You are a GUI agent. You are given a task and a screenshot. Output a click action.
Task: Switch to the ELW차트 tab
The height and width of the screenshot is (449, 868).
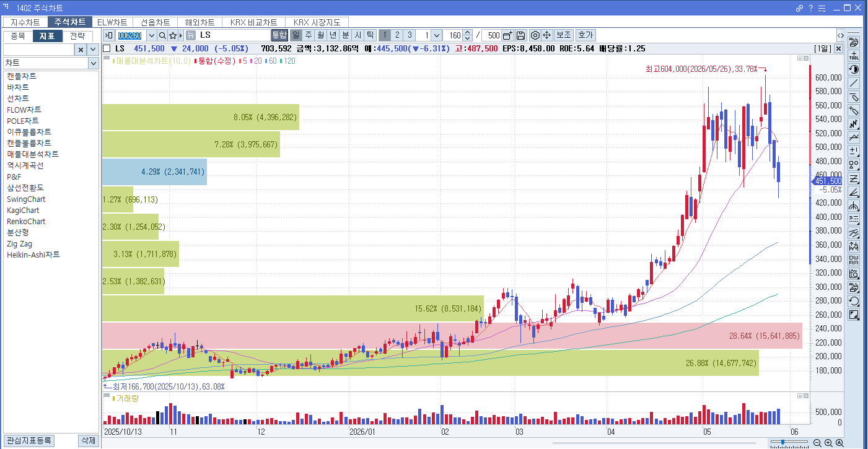coord(112,22)
